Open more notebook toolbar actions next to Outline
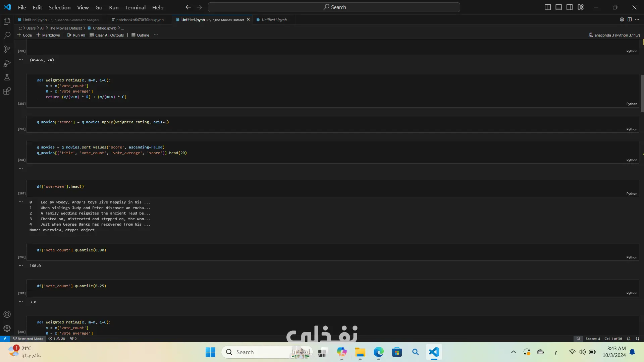 click(156, 35)
